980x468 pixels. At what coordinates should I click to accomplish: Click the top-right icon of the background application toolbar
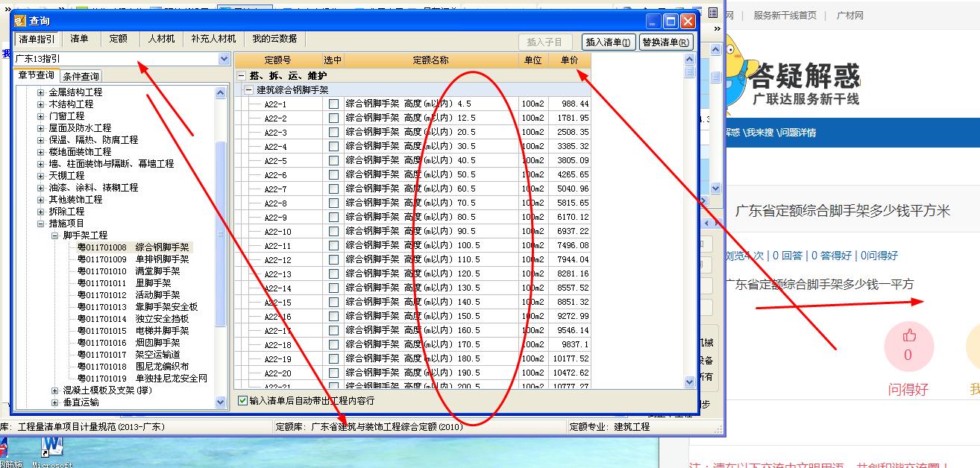pos(713,13)
